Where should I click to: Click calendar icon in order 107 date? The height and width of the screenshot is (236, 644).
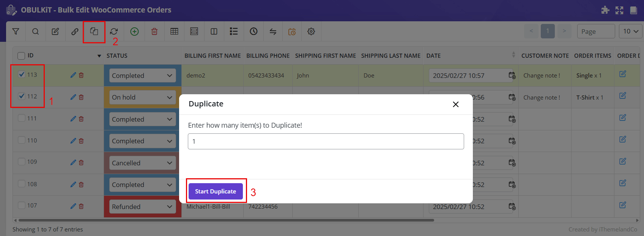(x=512, y=206)
